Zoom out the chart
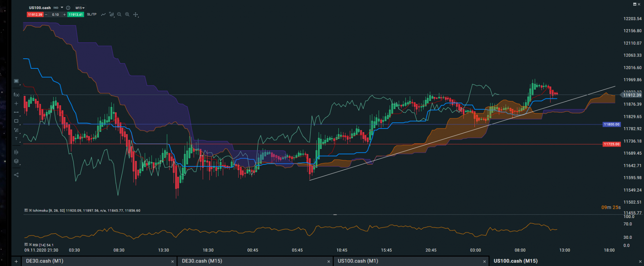 pos(119,15)
